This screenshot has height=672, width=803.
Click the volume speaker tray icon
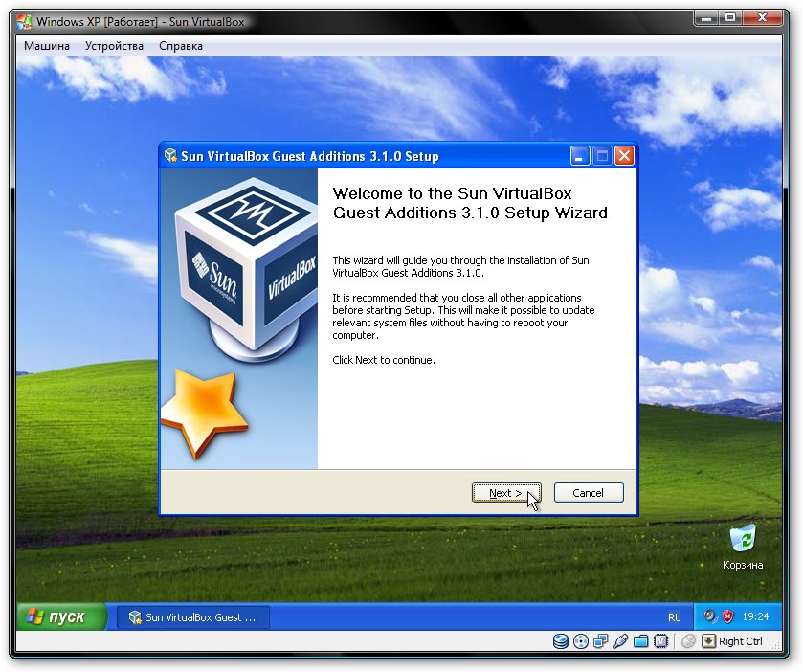pyautogui.click(x=710, y=616)
